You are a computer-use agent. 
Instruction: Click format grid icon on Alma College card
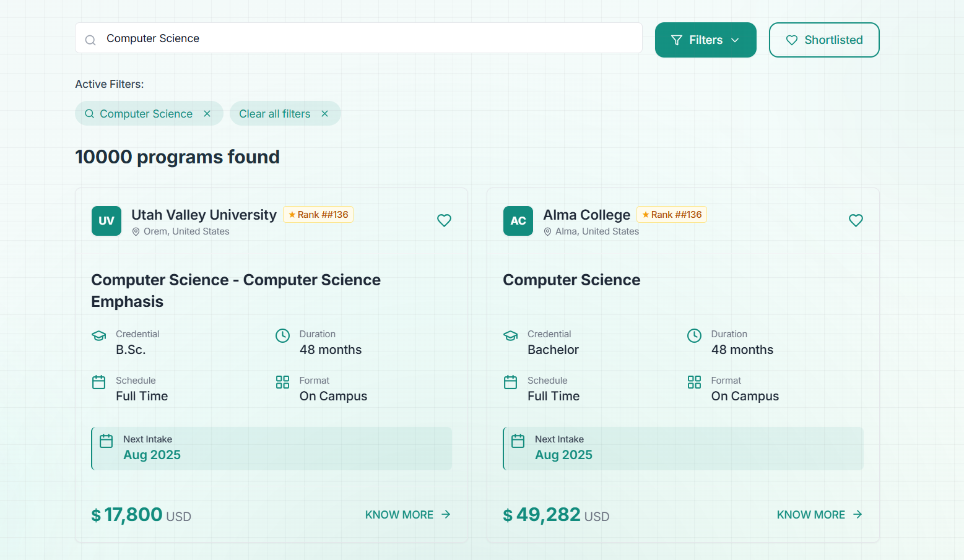click(694, 382)
